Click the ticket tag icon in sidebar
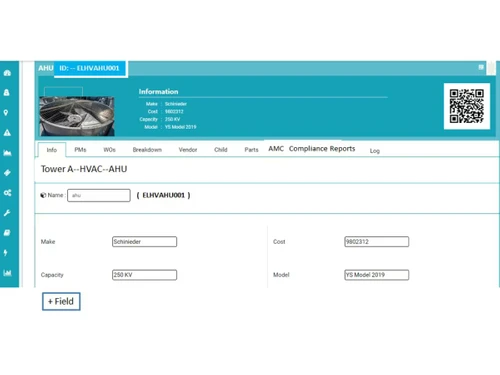This screenshot has height=375, width=500. pyautogui.click(x=7, y=173)
